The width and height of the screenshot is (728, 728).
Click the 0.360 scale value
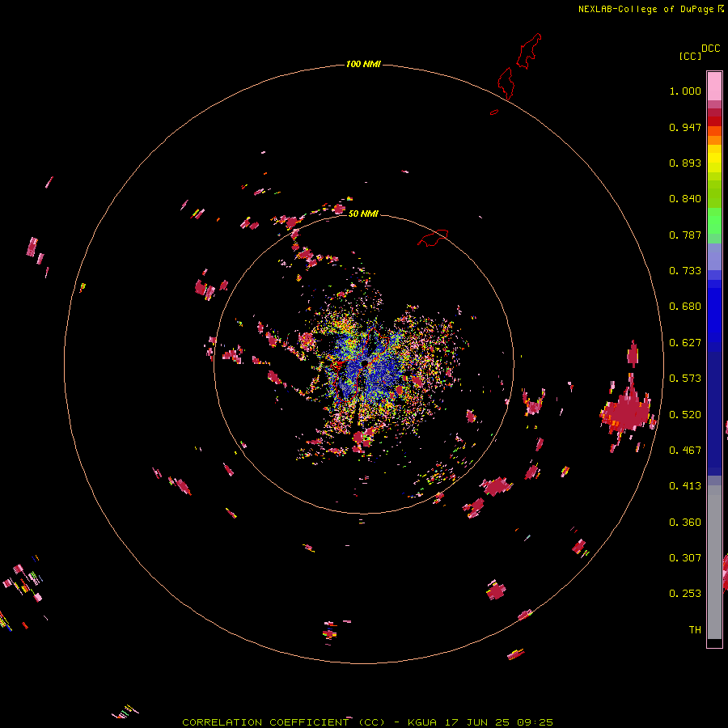coord(685,523)
